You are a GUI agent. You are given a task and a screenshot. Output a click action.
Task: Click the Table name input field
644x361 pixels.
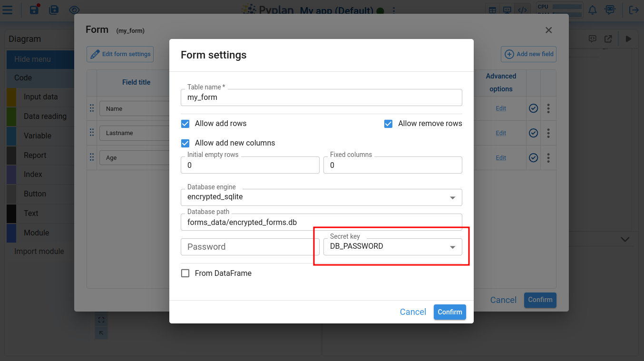pyautogui.click(x=322, y=98)
